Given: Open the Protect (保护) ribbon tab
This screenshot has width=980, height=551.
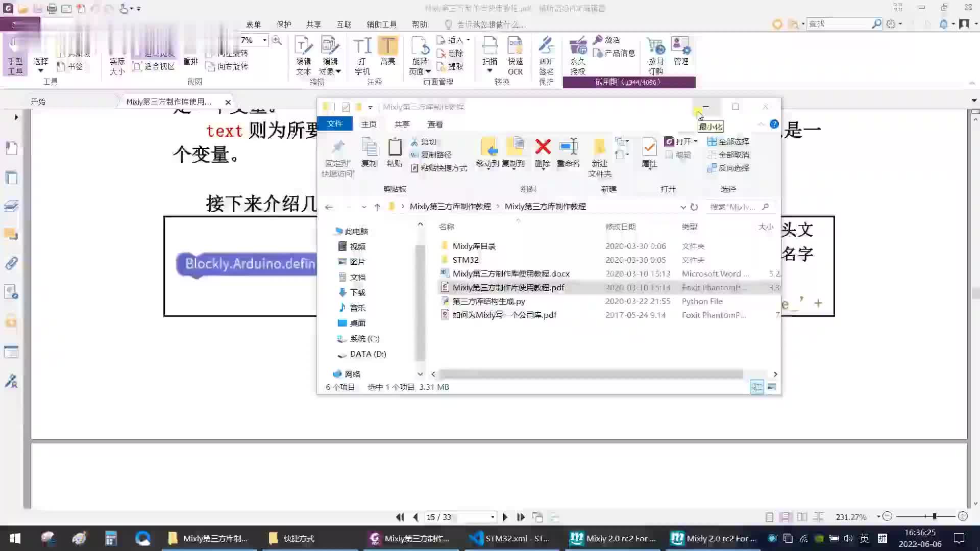Looking at the screenshot, I should tap(284, 24).
